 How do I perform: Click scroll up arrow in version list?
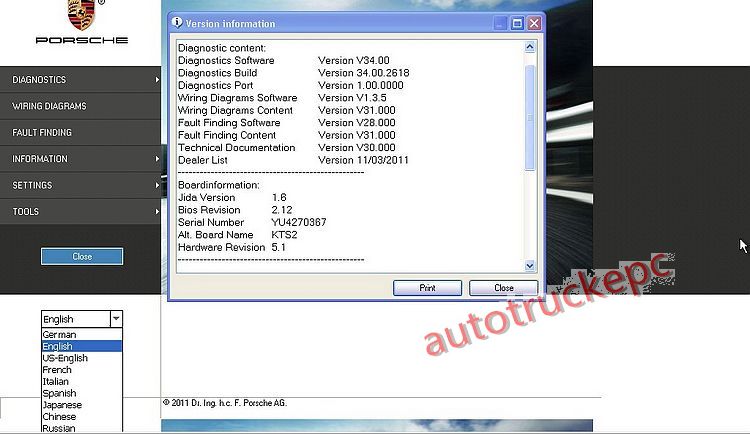529,47
